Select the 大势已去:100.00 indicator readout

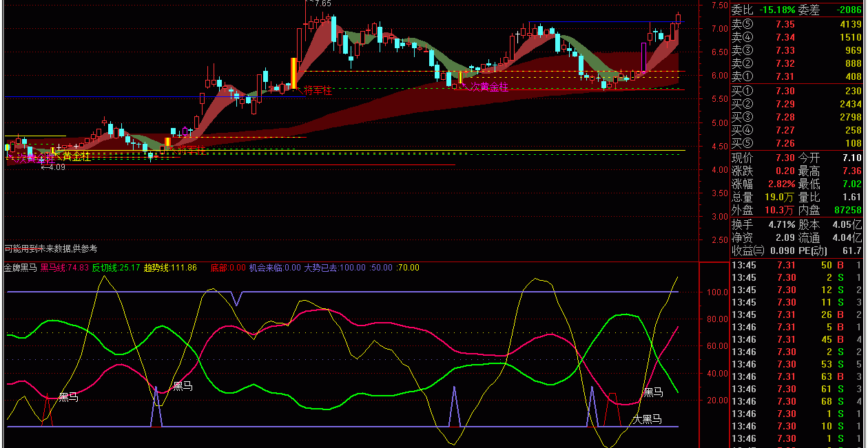pos(335,268)
